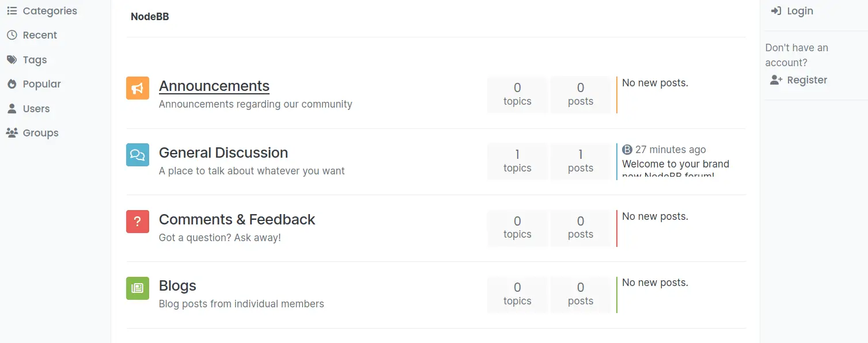
Task: Click the Register user-plus icon
Action: (776, 80)
